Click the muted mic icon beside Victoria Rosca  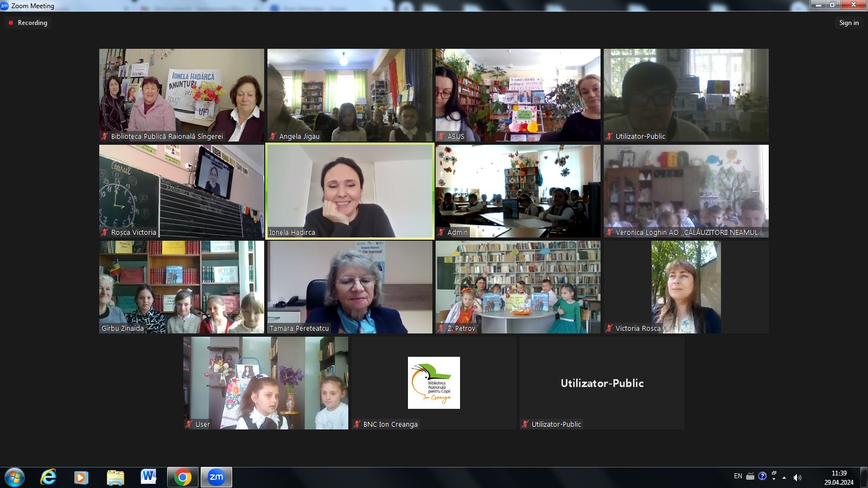pos(610,329)
